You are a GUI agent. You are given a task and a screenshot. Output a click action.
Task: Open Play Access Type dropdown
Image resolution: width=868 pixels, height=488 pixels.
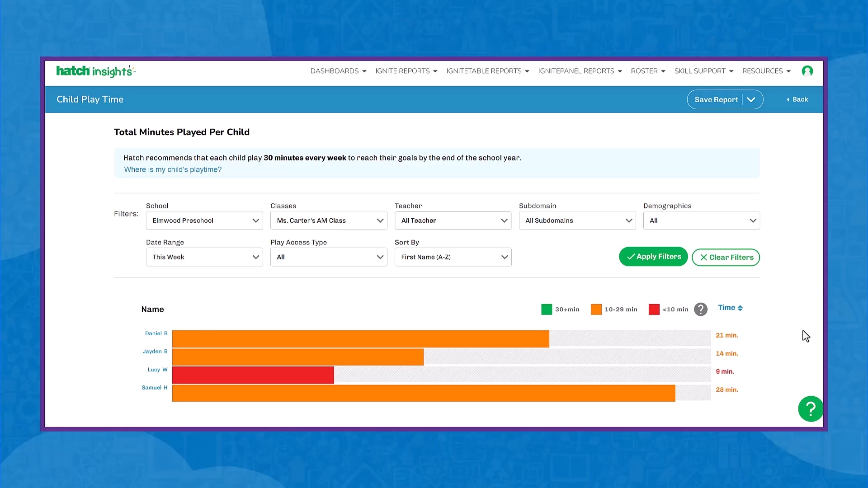[x=329, y=257]
